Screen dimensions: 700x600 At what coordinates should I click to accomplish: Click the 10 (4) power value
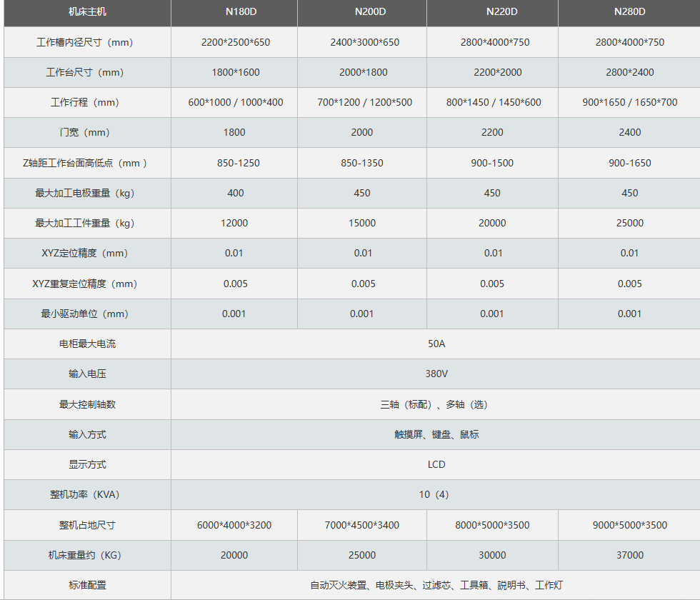coord(434,494)
